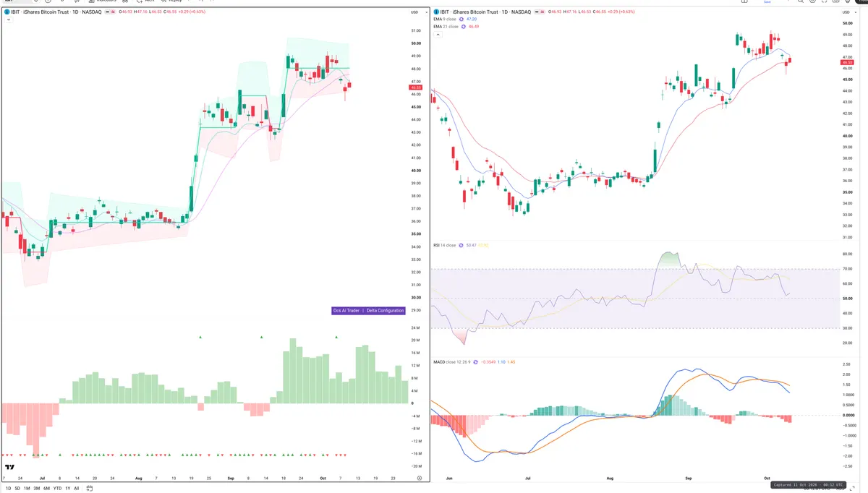The width and height of the screenshot is (868, 493).
Task: Click the EMA 9 indicator status icon
Action: (x=461, y=19)
